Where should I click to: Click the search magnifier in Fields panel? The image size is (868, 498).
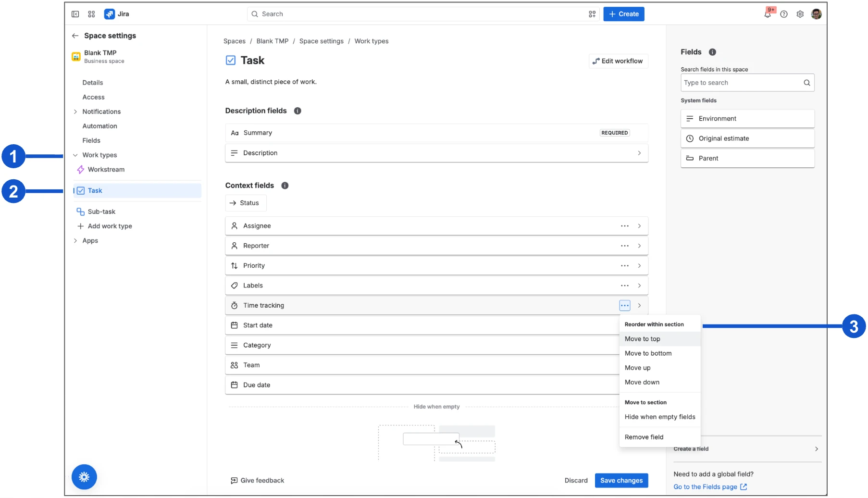[807, 83]
